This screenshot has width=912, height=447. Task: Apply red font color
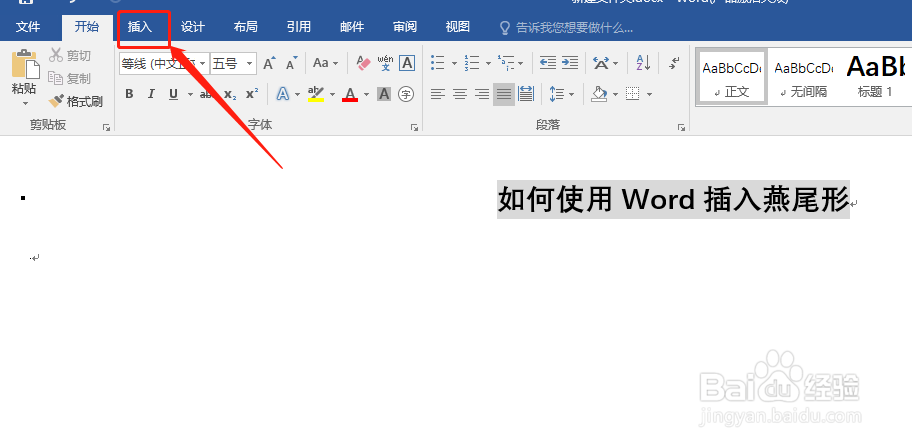click(x=350, y=94)
